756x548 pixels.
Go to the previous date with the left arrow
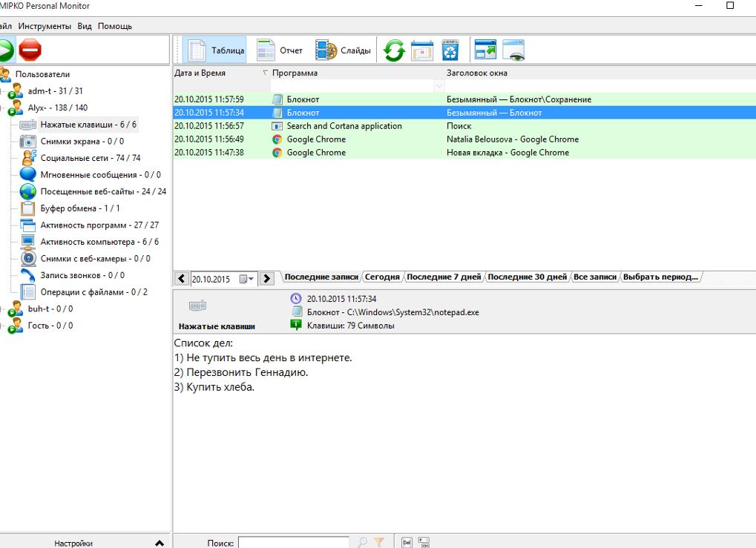tap(181, 279)
